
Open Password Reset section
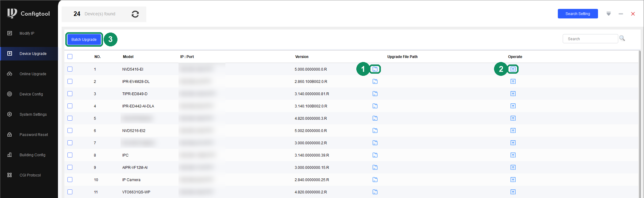pos(29,135)
